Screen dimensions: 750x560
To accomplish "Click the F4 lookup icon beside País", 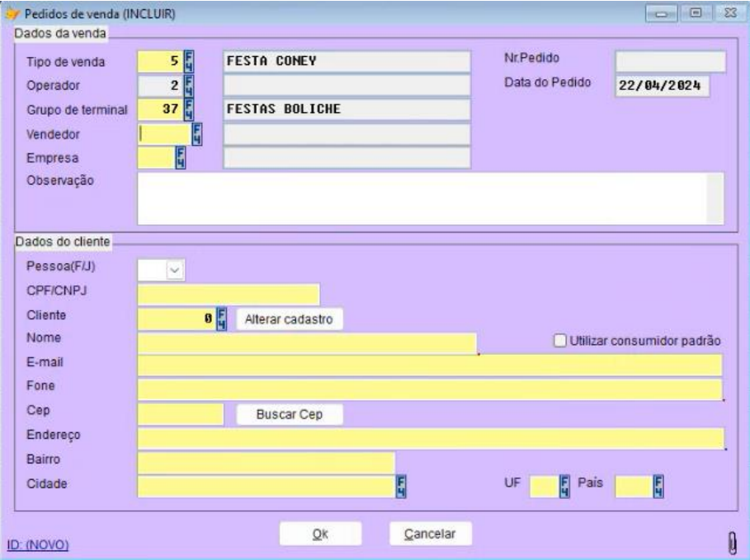I will click(658, 486).
